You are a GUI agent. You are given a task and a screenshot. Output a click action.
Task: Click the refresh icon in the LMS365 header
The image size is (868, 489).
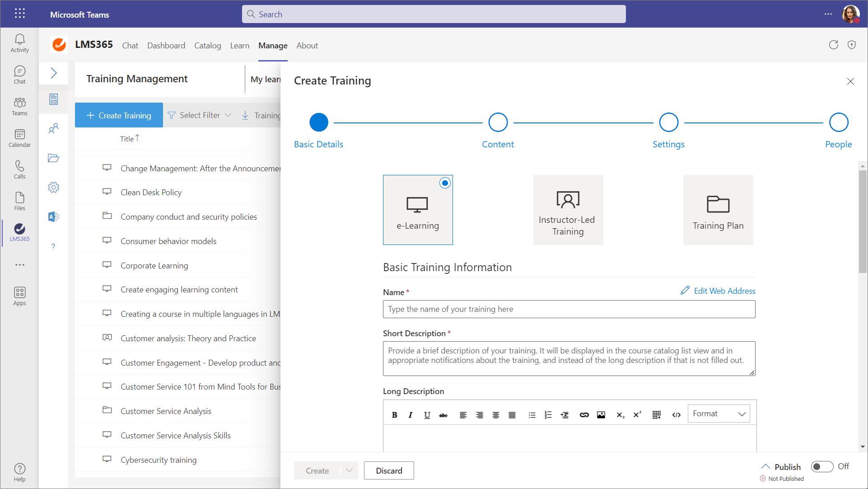coord(834,45)
